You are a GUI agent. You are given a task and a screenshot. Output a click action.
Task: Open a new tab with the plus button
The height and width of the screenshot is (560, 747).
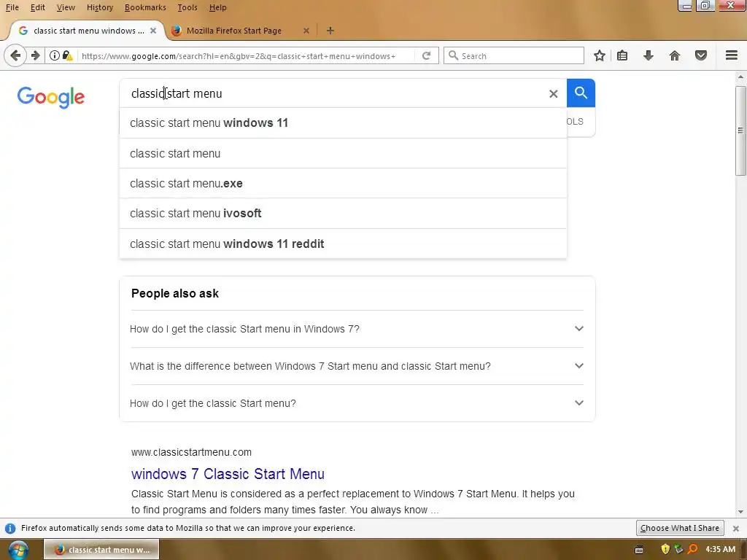pyautogui.click(x=330, y=31)
